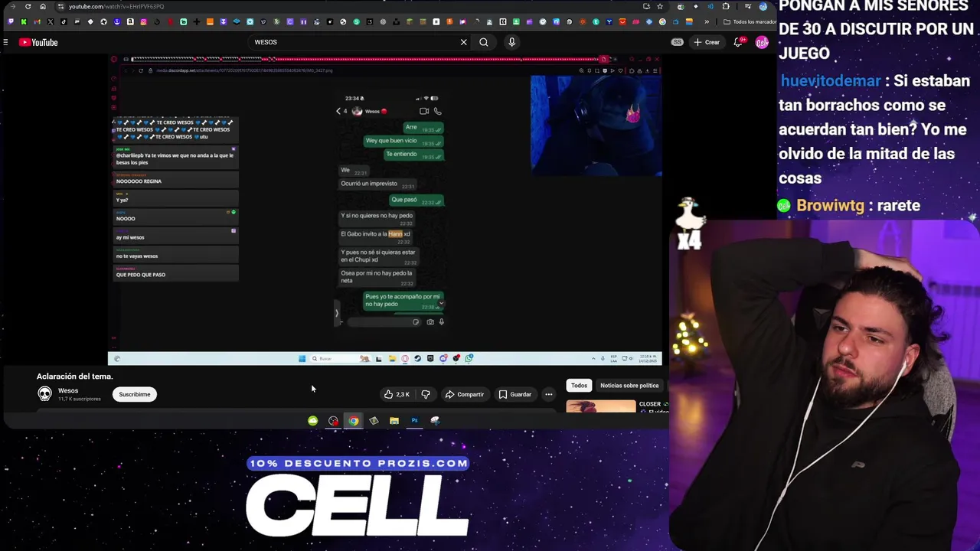
Task: Go to YouTube home via logo
Action: (x=39, y=42)
